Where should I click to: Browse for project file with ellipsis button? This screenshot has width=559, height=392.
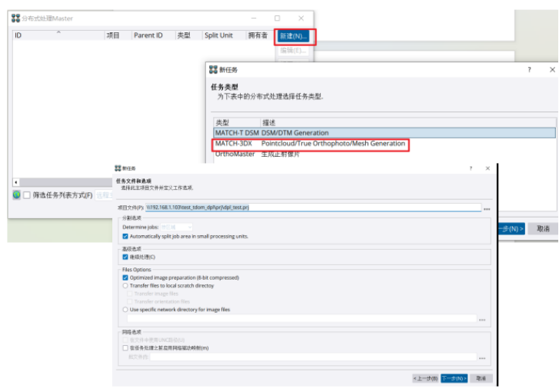487,208
